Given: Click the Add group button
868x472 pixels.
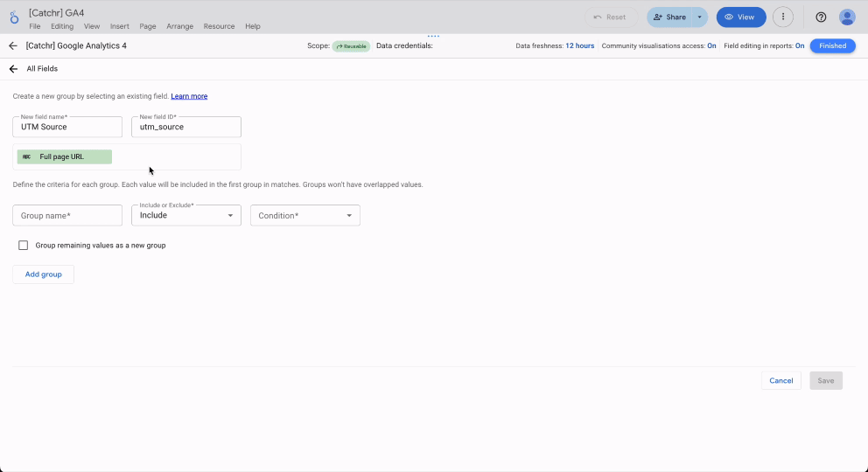Looking at the screenshot, I should [43, 274].
